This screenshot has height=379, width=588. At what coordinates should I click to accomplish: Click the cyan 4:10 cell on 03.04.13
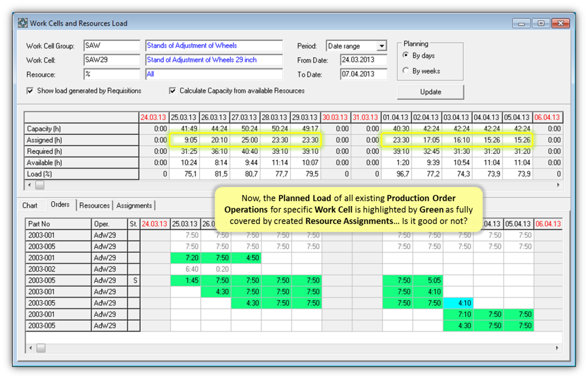click(x=458, y=303)
